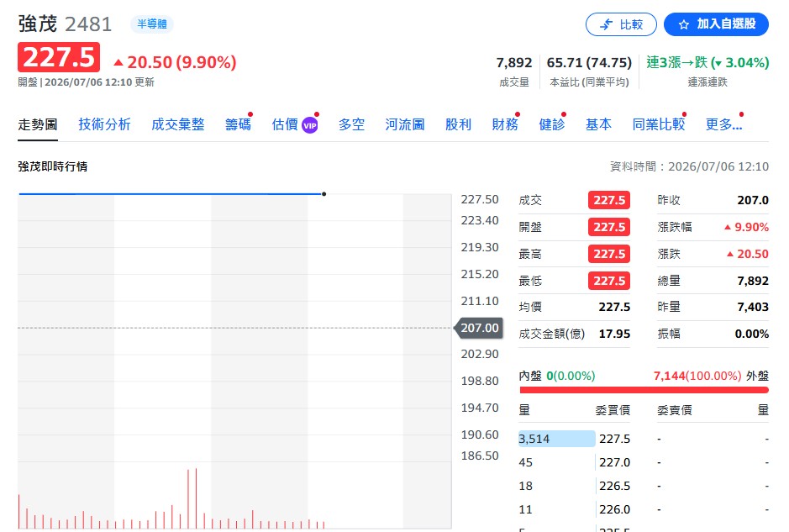
Task: Click the 成交 227.5 value
Action: 609,200
